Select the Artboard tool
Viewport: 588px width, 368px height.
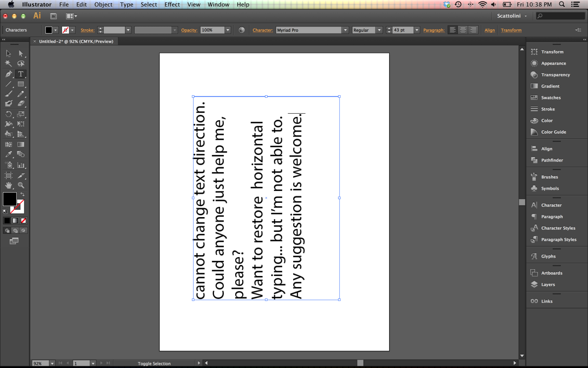tap(8, 175)
